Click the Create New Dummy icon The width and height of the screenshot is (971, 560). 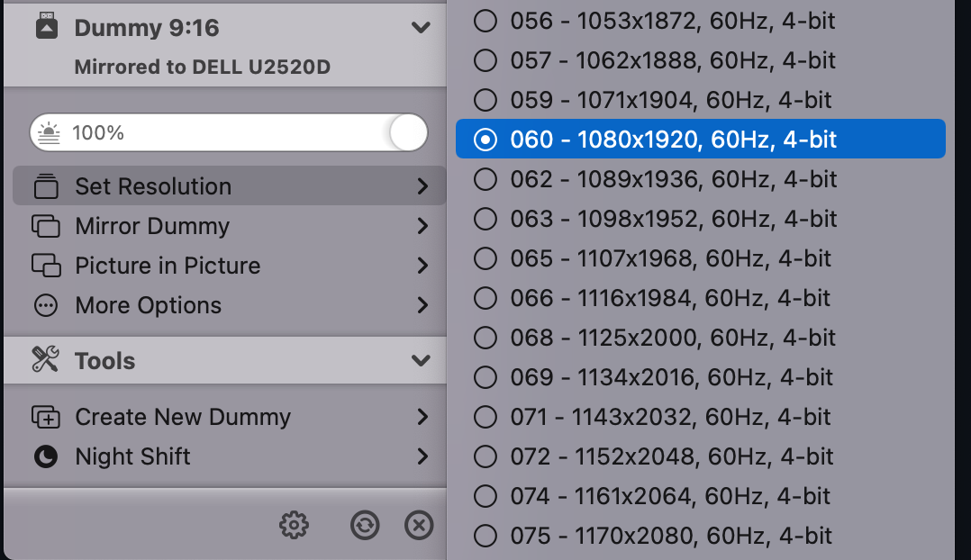(47, 417)
